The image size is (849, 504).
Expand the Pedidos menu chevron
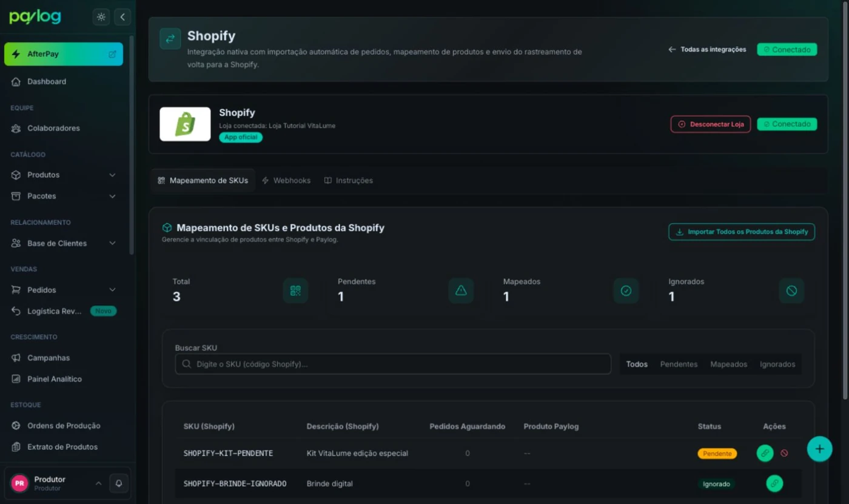tap(112, 290)
